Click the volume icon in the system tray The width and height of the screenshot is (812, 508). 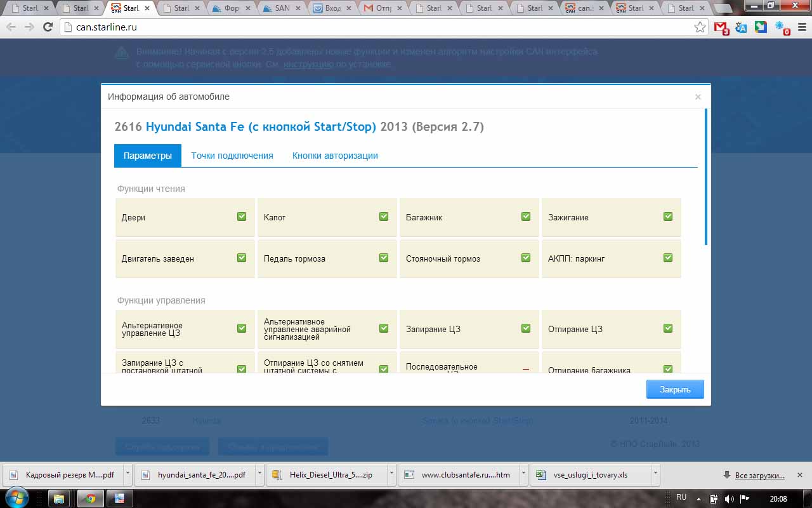pos(729,498)
